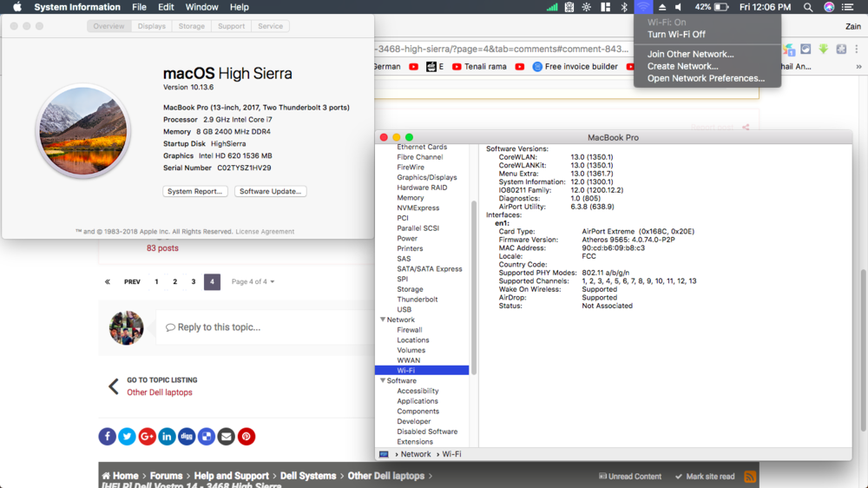The image size is (868, 488).
Task: Click the email share icon
Action: 227,437
